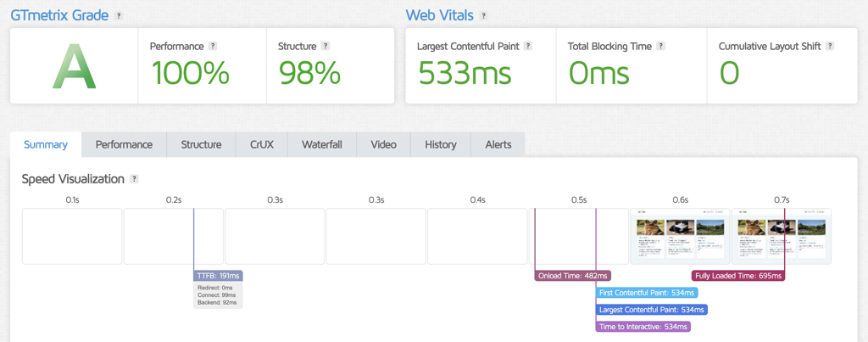The image size is (868, 342).
Task: Click the 533ms Largest Contentful Paint value
Action: [465, 72]
